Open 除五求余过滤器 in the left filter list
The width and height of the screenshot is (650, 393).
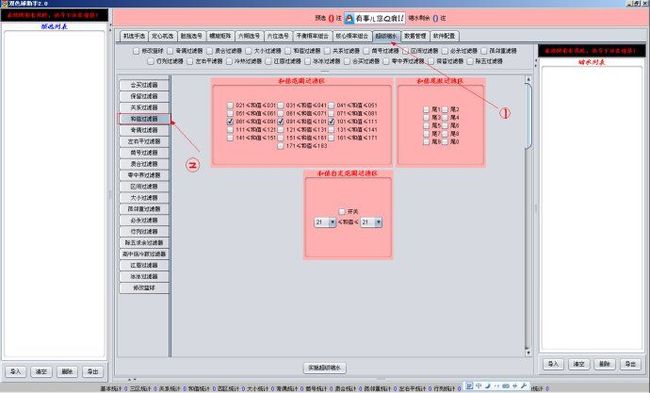(x=144, y=243)
